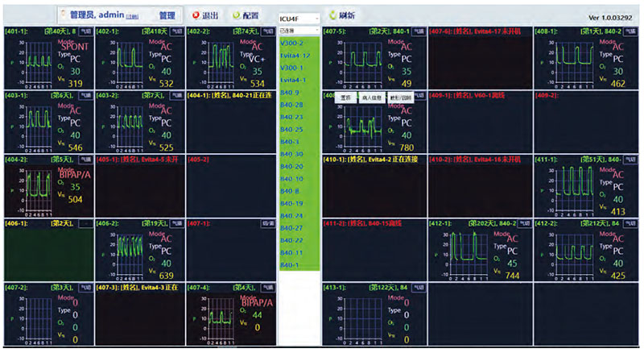Select 840-20 in the device list
Image resolution: width=644 pixels, height=353 pixels.
tap(291, 166)
